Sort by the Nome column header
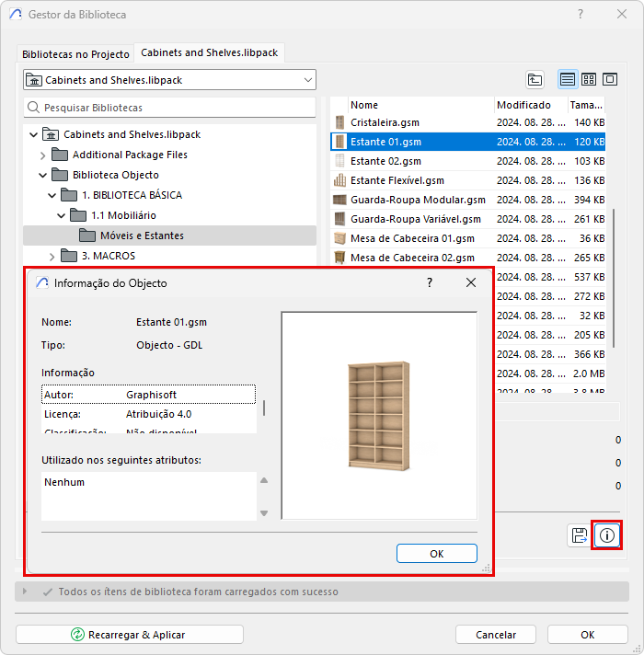 [421, 105]
